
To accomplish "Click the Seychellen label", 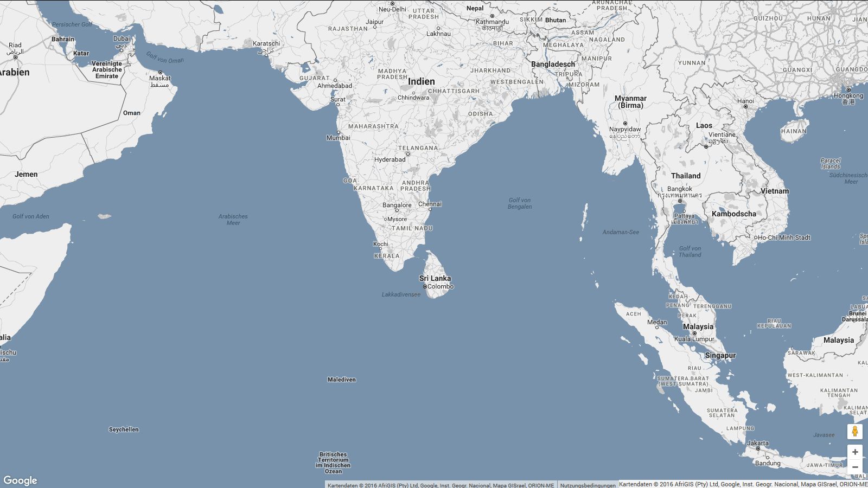I will (124, 429).
